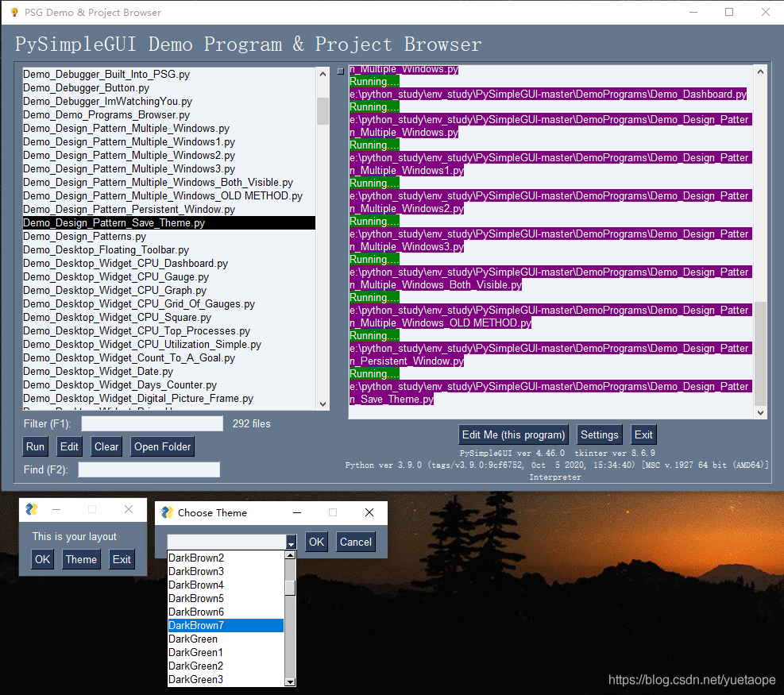Select Demo_Desktop_Floating_Toolbar.py
The width and height of the screenshot is (784, 695).
click(x=169, y=250)
